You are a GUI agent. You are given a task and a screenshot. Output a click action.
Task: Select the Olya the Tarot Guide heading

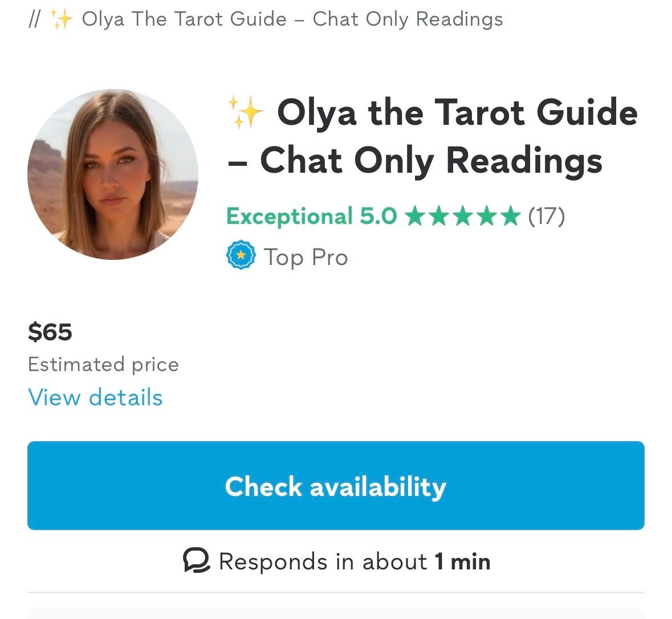(x=431, y=136)
